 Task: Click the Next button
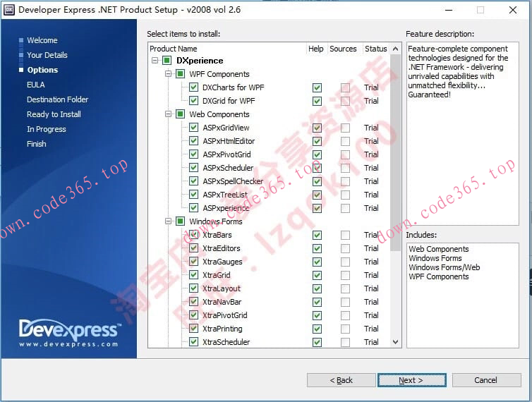[412, 380]
